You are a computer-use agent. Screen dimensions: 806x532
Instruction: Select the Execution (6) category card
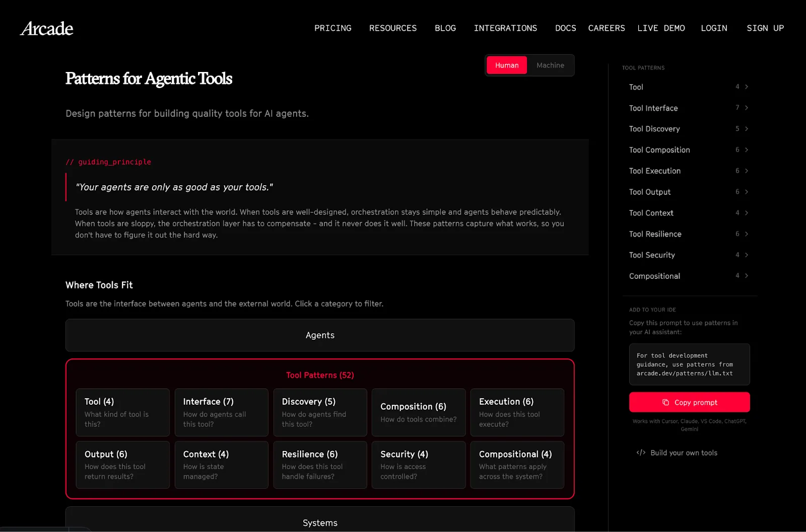point(517,412)
